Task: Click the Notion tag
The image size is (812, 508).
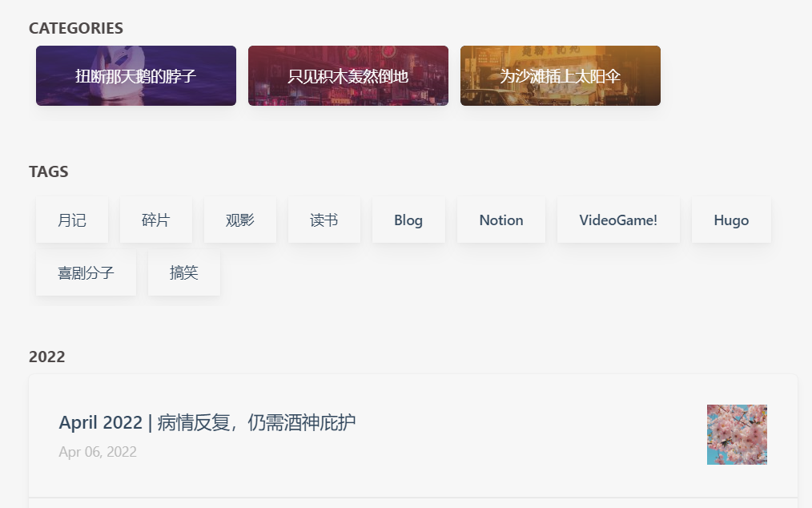Action: (501, 220)
